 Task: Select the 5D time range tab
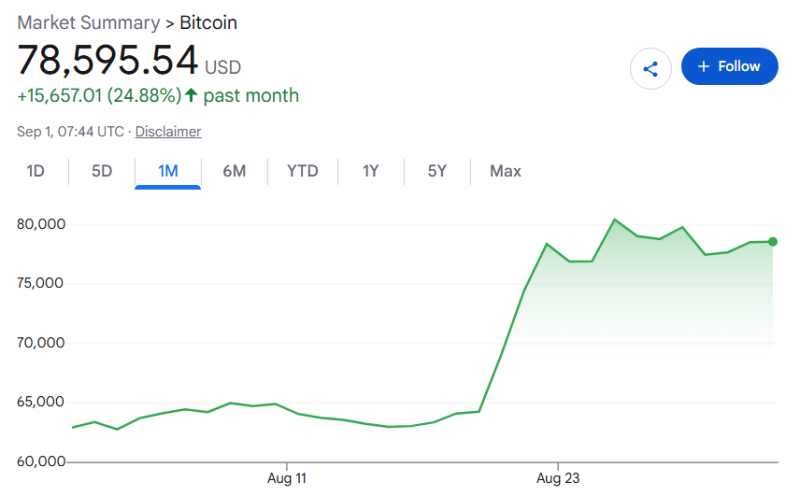102,171
